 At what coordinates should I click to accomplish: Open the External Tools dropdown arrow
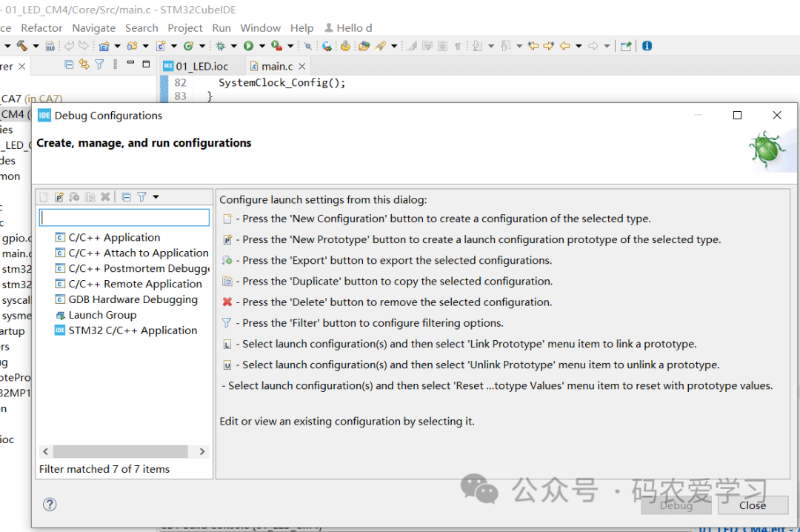(x=290, y=46)
